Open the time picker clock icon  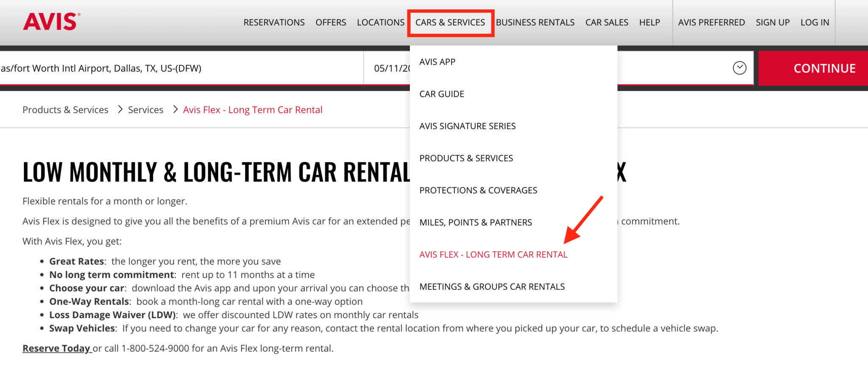click(740, 68)
